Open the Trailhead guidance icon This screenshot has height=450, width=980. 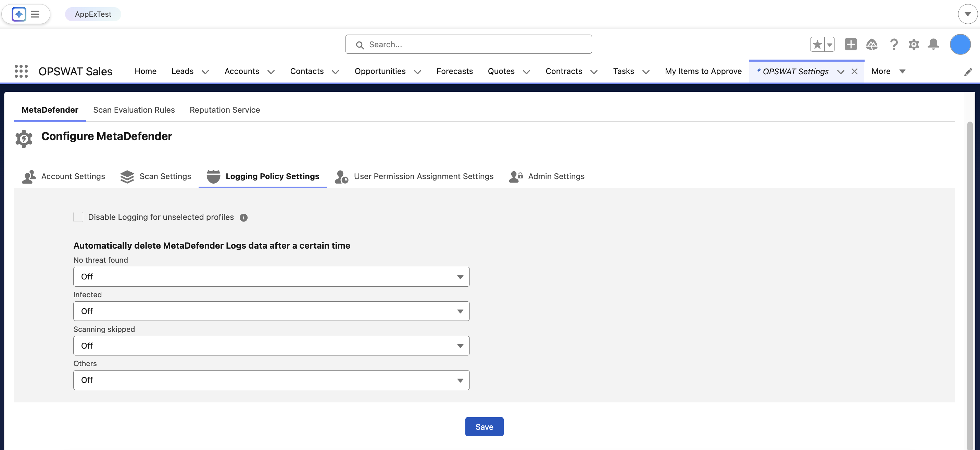coord(871,45)
